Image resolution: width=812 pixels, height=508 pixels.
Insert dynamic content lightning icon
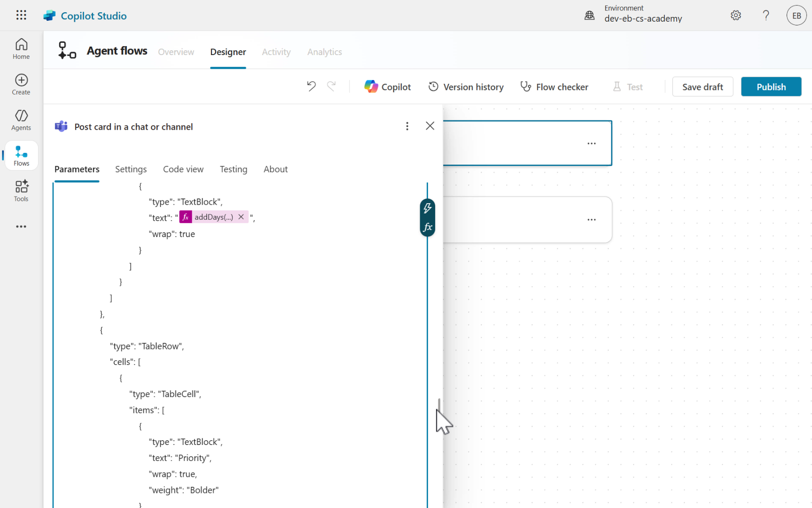(427, 208)
